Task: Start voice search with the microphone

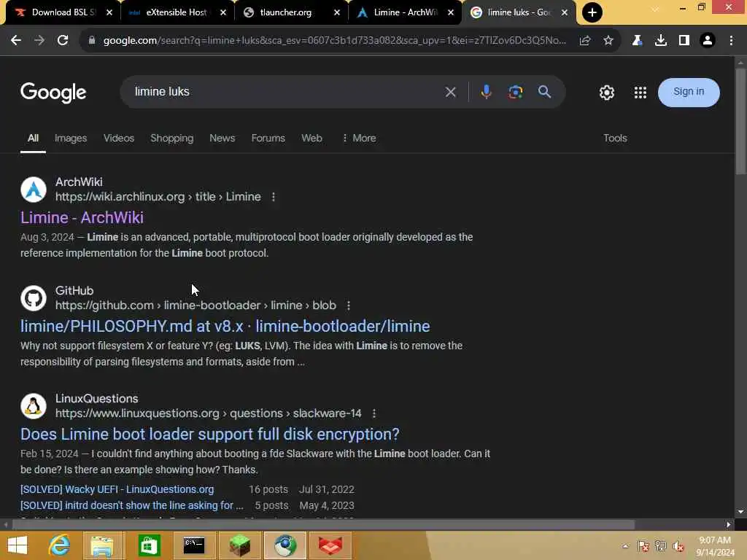Action: (486, 92)
